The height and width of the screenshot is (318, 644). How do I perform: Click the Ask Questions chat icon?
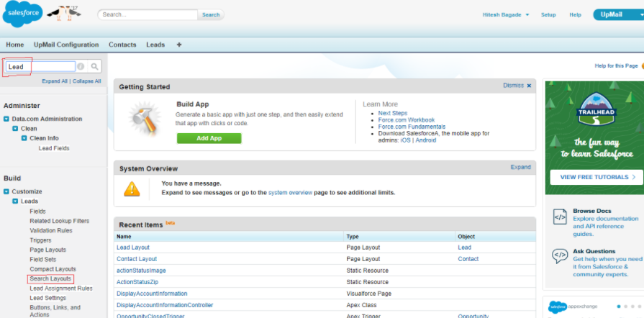[x=560, y=255]
